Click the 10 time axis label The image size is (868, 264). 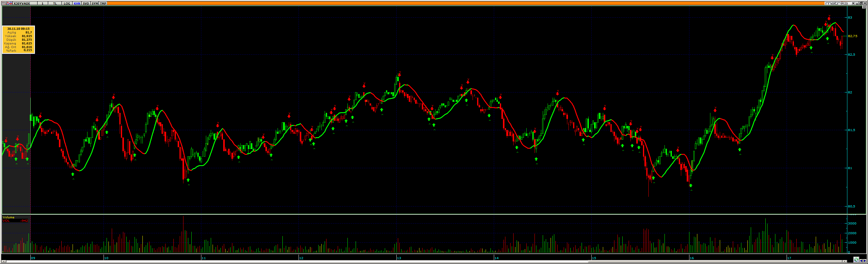point(106,258)
